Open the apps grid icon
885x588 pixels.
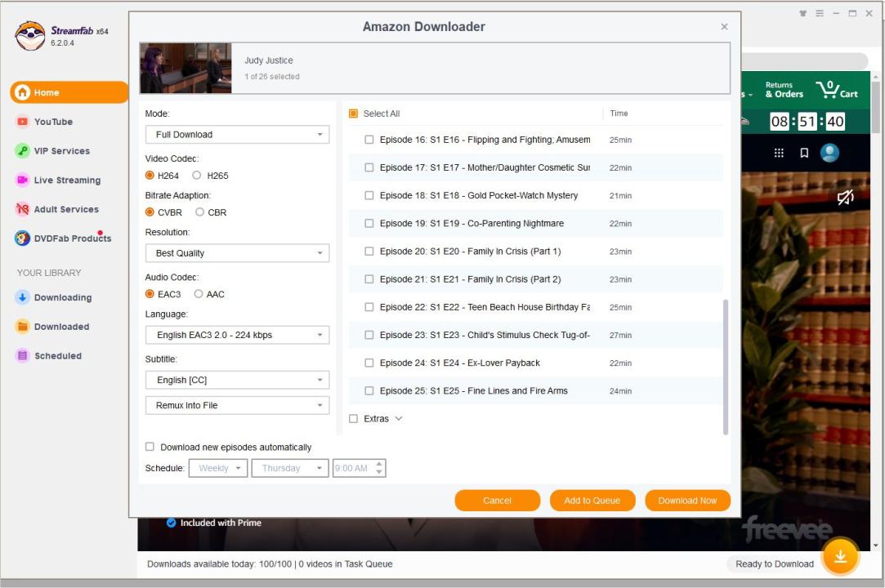[x=779, y=153]
